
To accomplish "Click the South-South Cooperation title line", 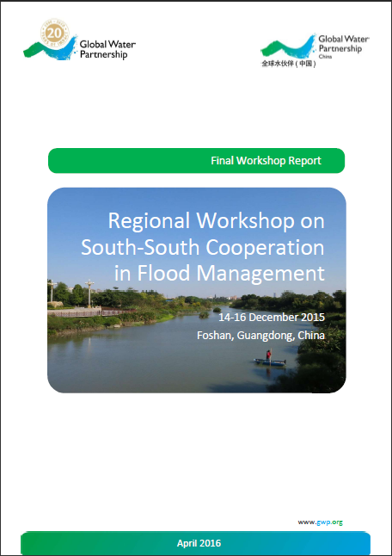I will pos(203,247).
